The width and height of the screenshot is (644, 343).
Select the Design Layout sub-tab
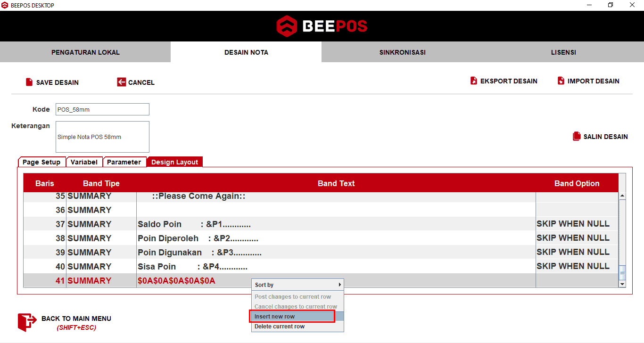[x=174, y=162]
